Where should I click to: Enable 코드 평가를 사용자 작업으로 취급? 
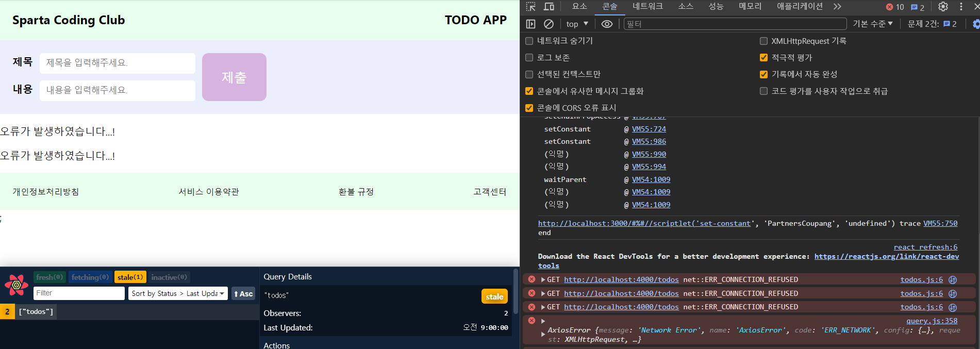coord(763,91)
